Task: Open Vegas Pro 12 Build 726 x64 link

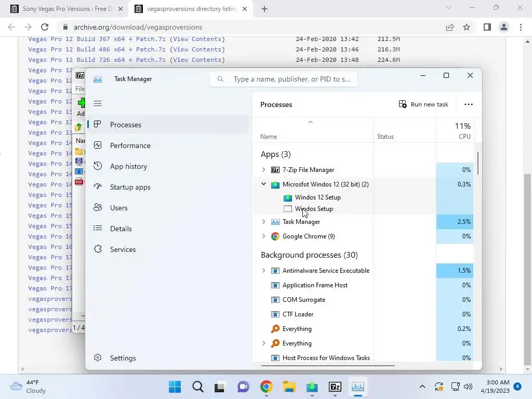Action: coord(97,60)
